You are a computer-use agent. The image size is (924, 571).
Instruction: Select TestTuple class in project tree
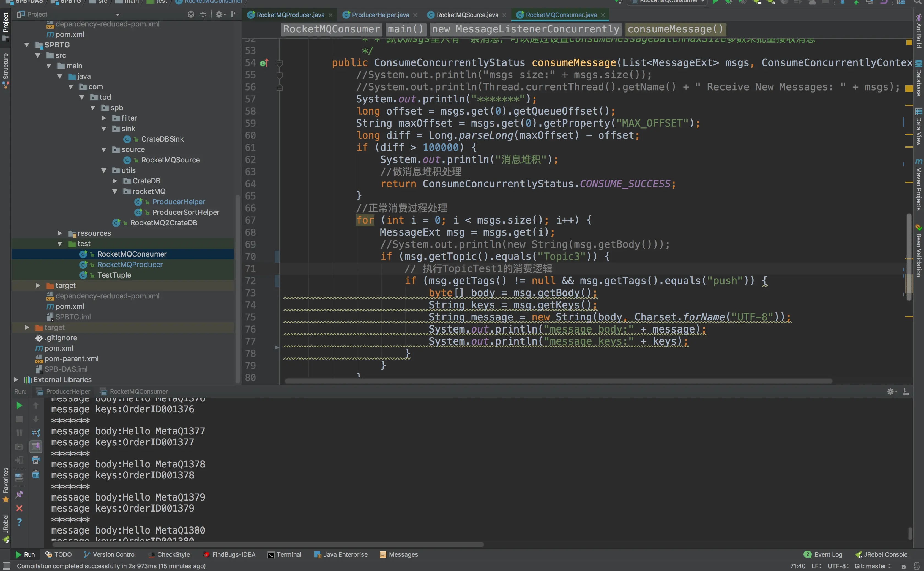click(x=114, y=275)
